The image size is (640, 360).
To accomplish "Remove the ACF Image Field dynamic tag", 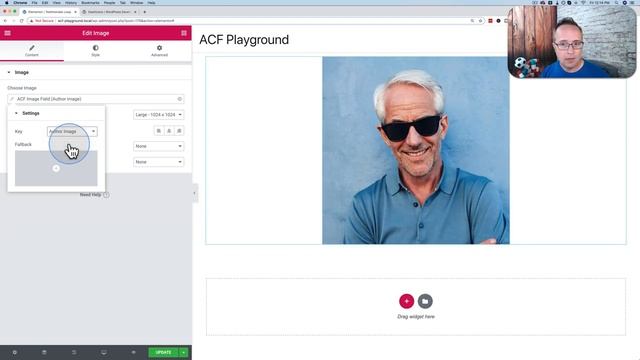I will click(x=180, y=99).
